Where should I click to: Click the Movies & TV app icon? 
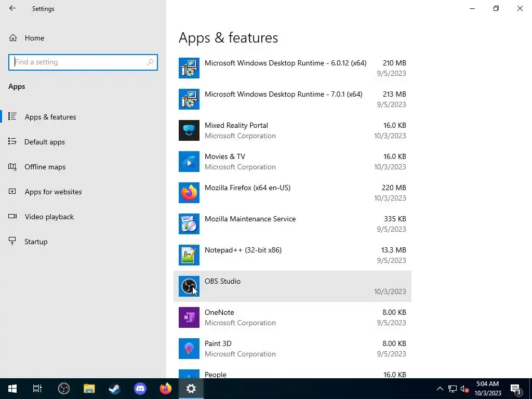pyautogui.click(x=189, y=162)
